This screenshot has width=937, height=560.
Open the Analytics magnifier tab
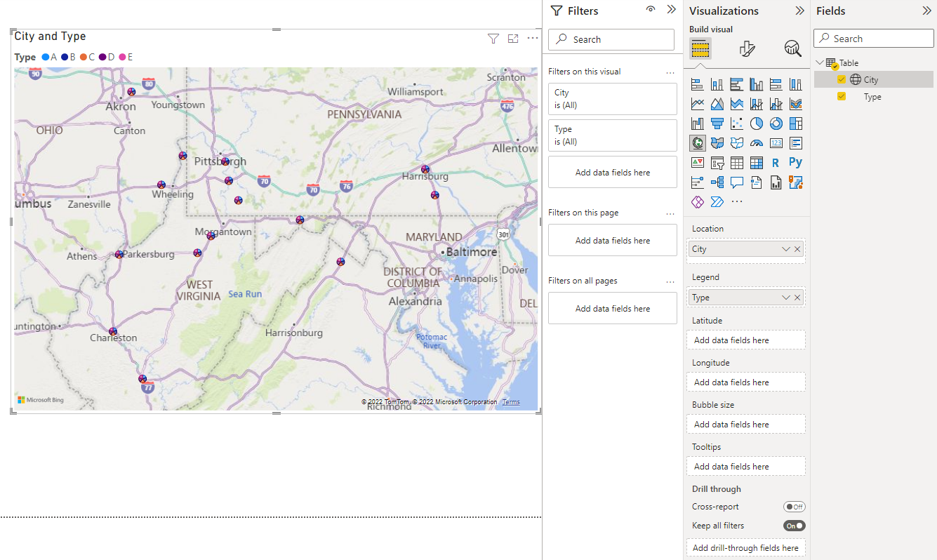tap(792, 48)
